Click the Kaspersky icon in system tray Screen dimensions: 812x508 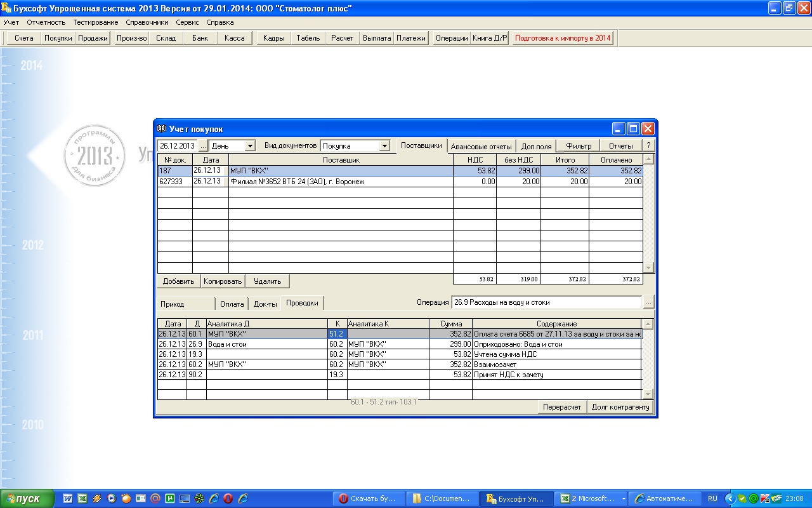[x=765, y=499]
